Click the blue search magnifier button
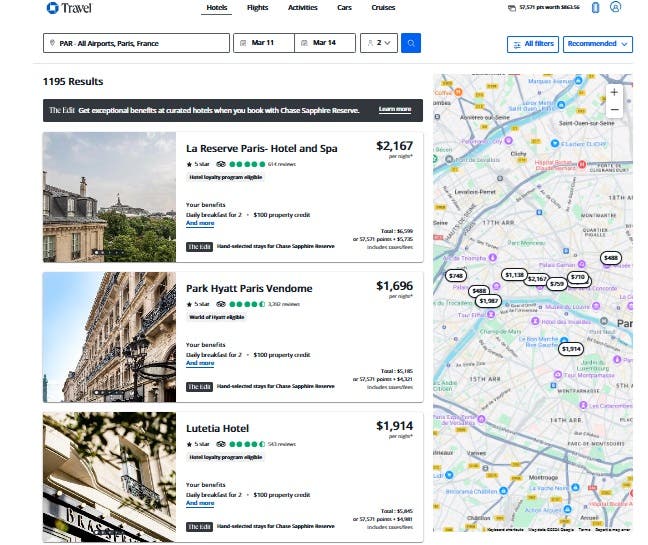 [x=411, y=43]
